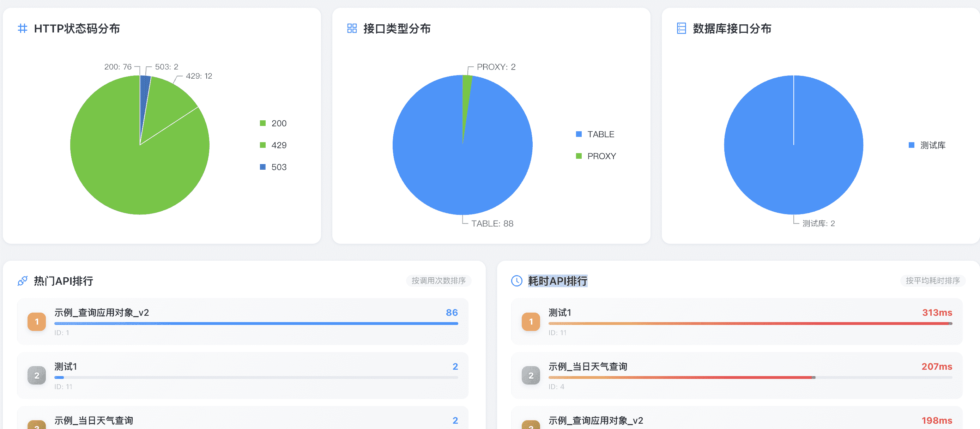This screenshot has height=429, width=980.
Task: Click 'ID: 1' under 示例_查询应用对象_v2
Action: tap(62, 333)
